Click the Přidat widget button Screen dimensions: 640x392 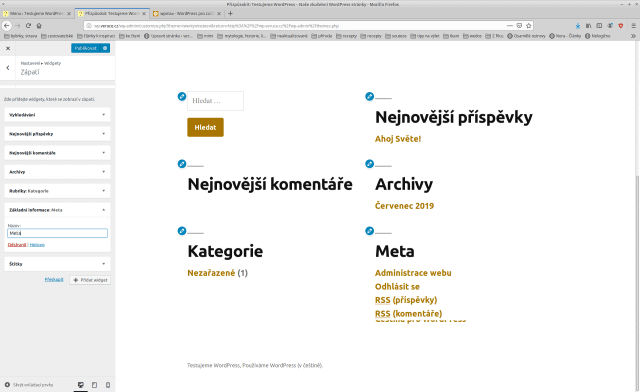click(90, 280)
